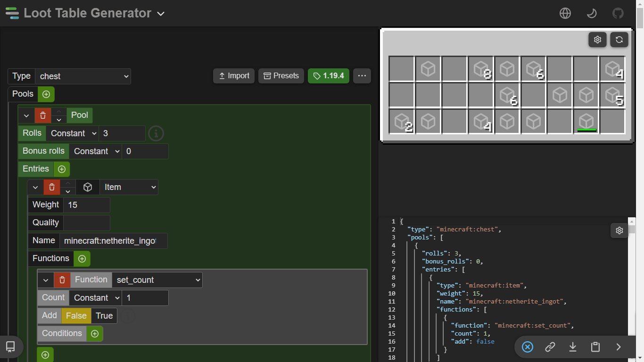Screen dimensions: 644x362
Task: Select preview slot with count 8
Action: 480,69
